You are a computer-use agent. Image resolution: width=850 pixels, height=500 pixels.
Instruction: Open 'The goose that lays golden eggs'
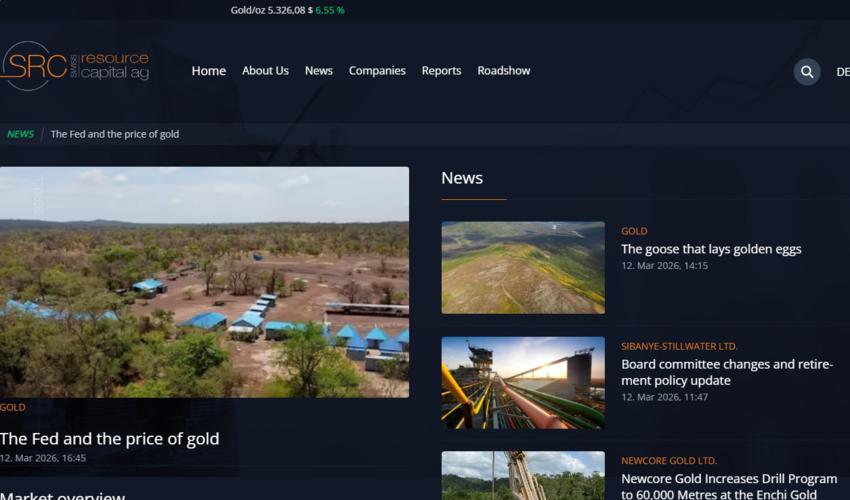711,249
